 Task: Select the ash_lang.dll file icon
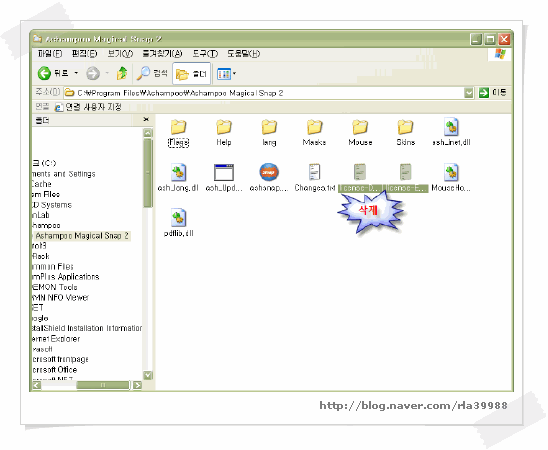coord(178,172)
